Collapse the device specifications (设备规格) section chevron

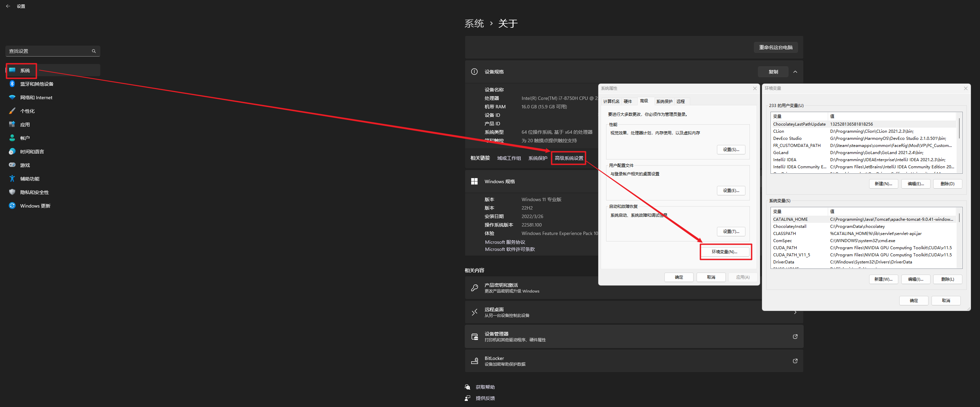pos(795,72)
